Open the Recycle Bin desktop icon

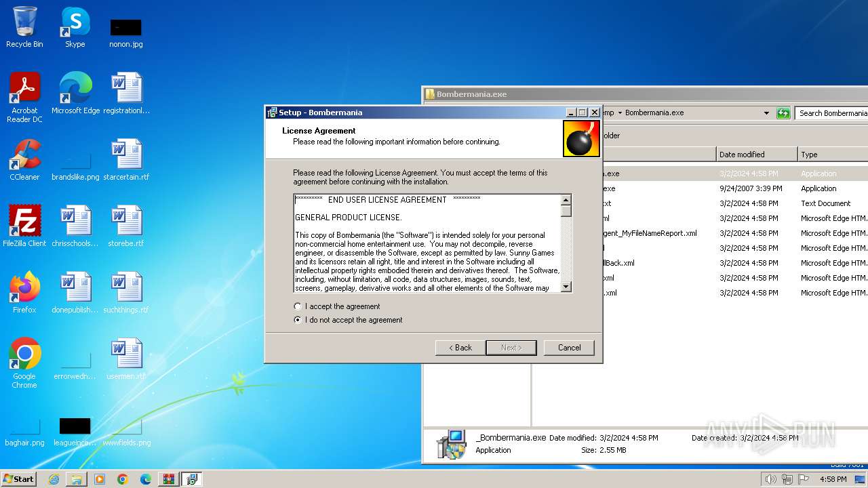click(24, 27)
